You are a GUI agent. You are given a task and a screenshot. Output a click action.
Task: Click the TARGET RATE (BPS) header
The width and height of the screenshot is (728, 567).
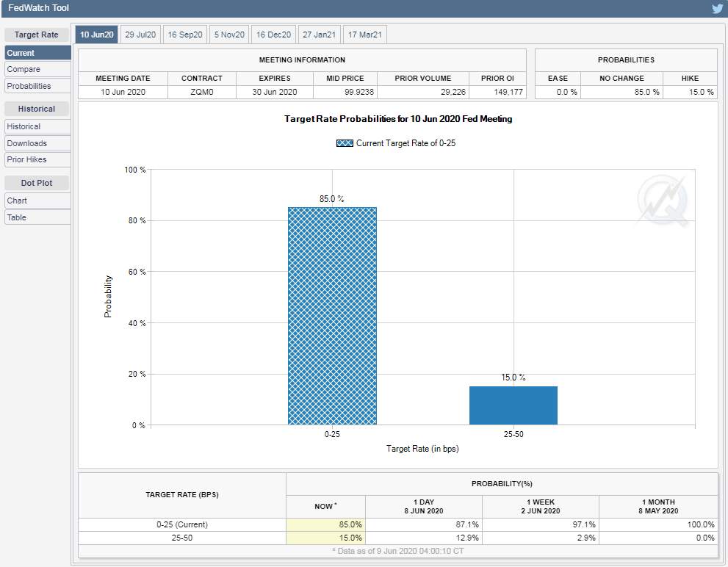coord(182,495)
